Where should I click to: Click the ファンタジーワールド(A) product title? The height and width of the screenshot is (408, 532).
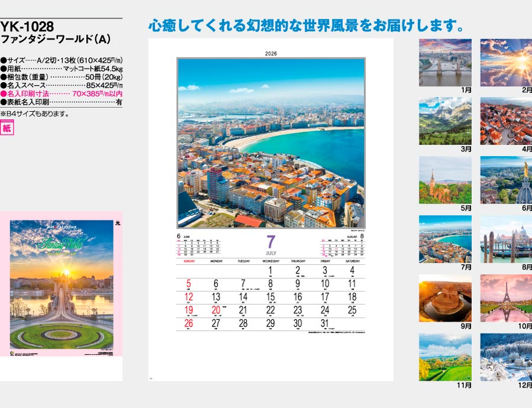click(56, 40)
